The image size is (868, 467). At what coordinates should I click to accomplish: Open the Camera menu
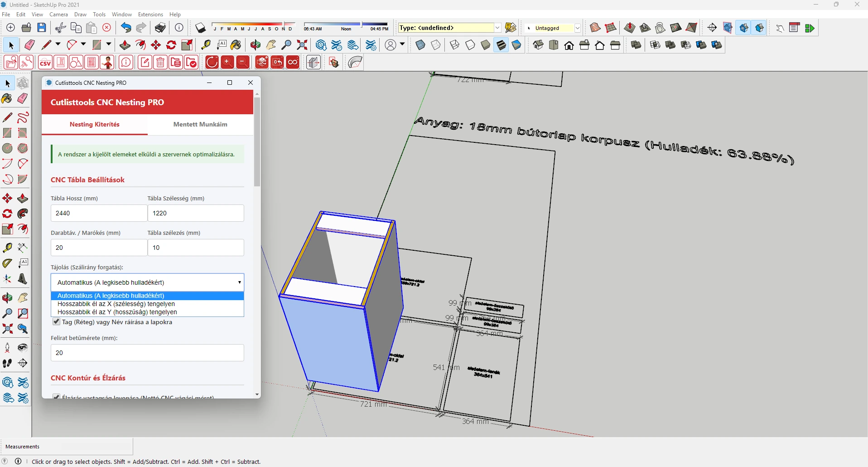tap(58, 15)
